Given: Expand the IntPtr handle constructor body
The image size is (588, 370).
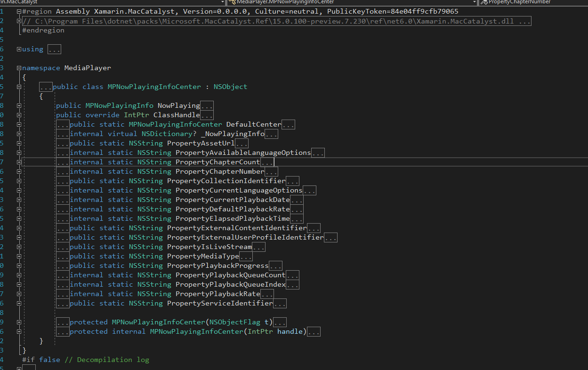Looking at the screenshot, I should point(314,331).
